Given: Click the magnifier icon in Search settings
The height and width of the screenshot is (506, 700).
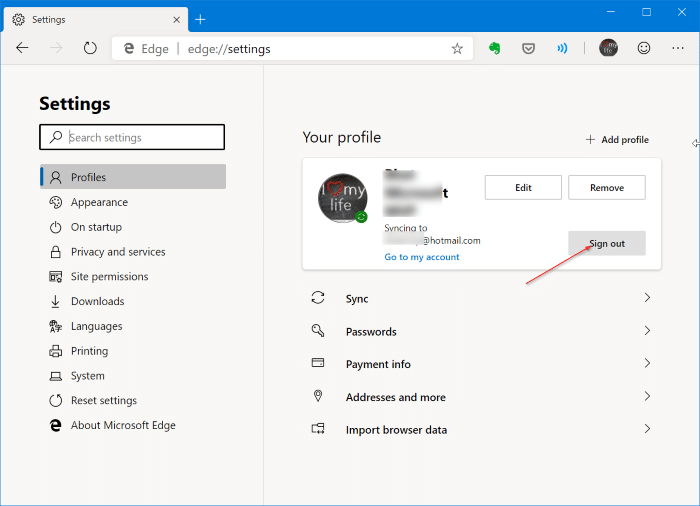Looking at the screenshot, I should click(x=56, y=137).
